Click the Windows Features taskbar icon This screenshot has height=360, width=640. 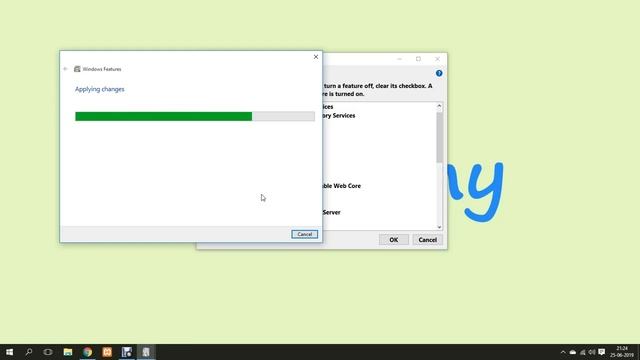click(146, 352)
